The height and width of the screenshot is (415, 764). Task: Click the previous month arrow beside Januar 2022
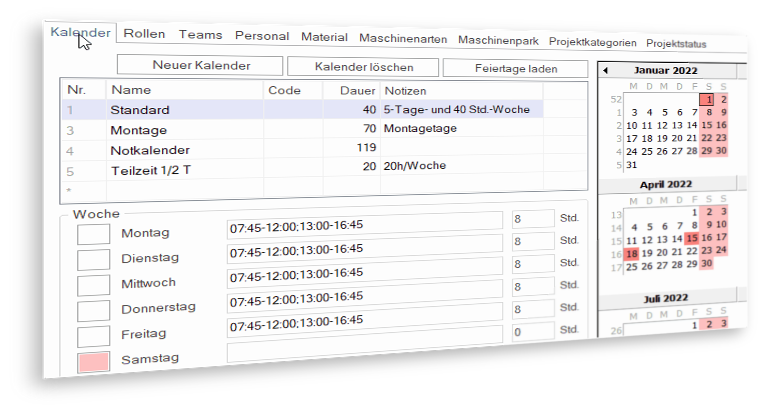coord(605,71)
